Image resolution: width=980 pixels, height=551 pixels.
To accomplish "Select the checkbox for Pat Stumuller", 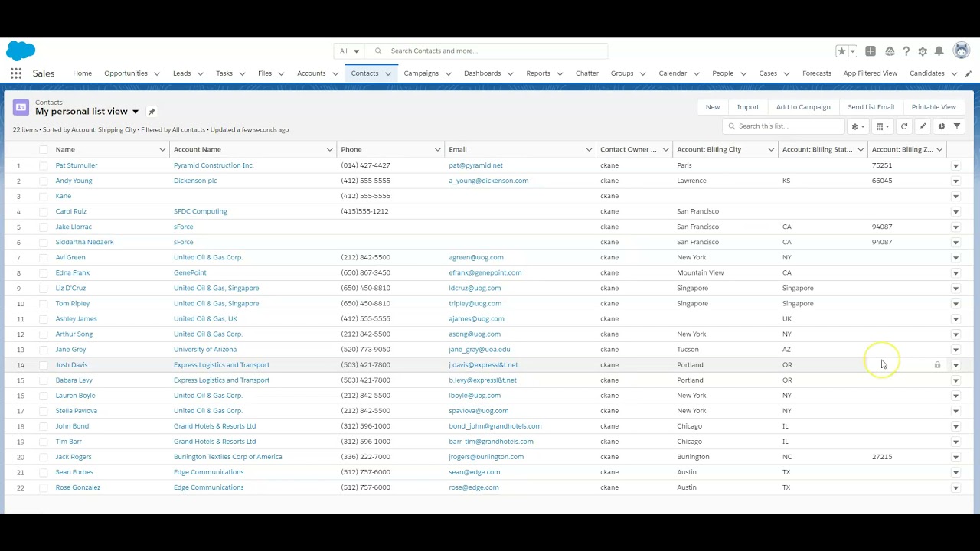I will point(43,165).
